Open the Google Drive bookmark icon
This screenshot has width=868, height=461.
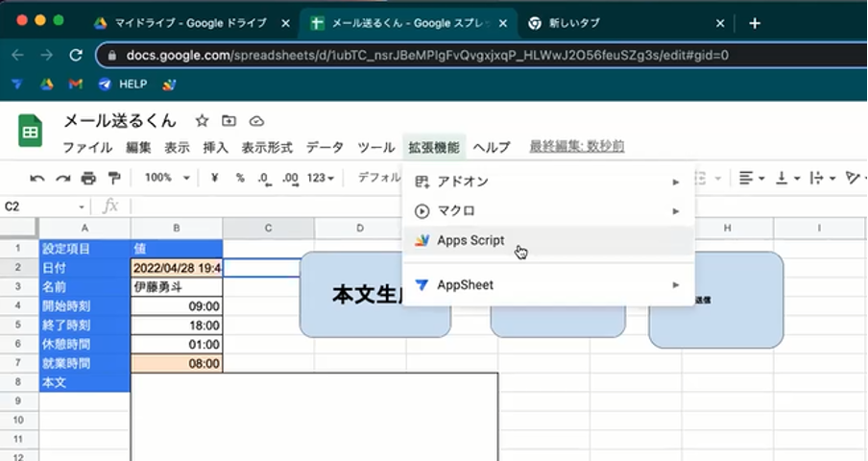click(46, 85)
